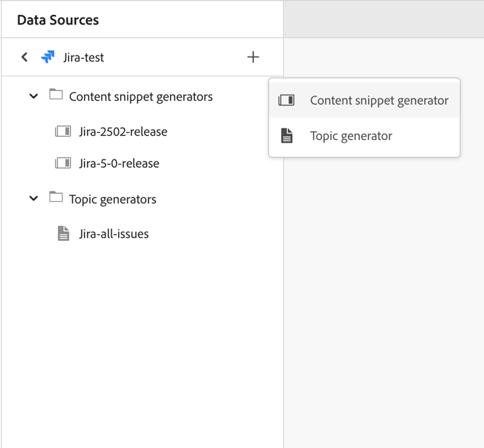Screen dimensions: 484x448
Task: Click the Topic generator menu document icon
Action: click(x=287, y=136)
